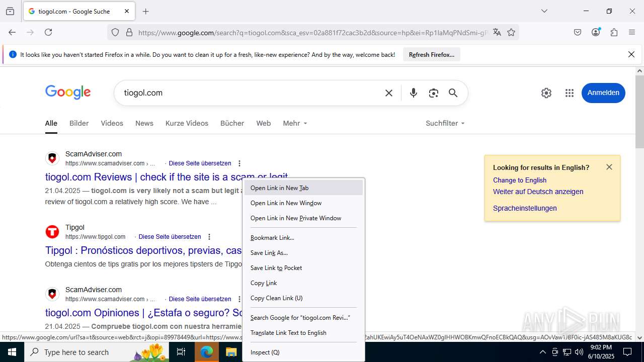The height and width of the screenshot is (362, 644).
Task: Click the Anmelden sign-in button
Action: point(603,93)
